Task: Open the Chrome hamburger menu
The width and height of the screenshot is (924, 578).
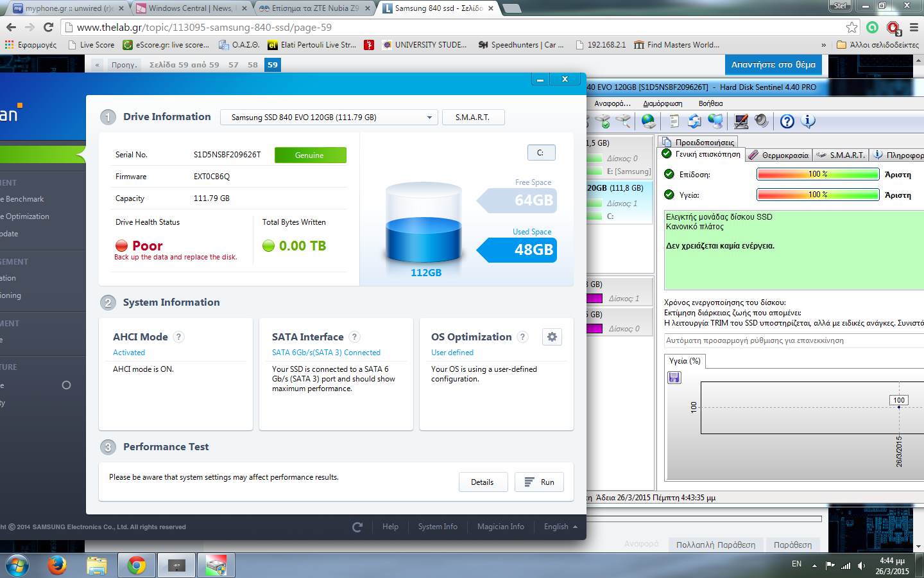Action: tap(914, 27)
